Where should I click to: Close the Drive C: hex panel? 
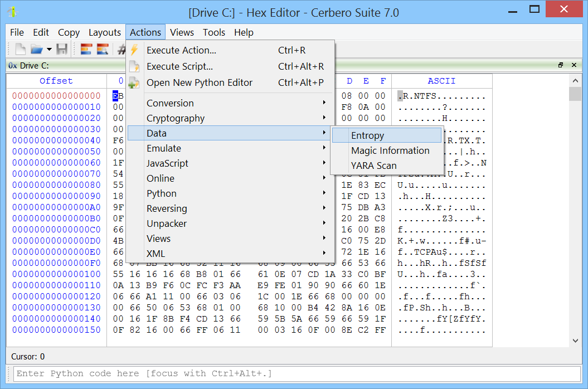click(574, 65)
